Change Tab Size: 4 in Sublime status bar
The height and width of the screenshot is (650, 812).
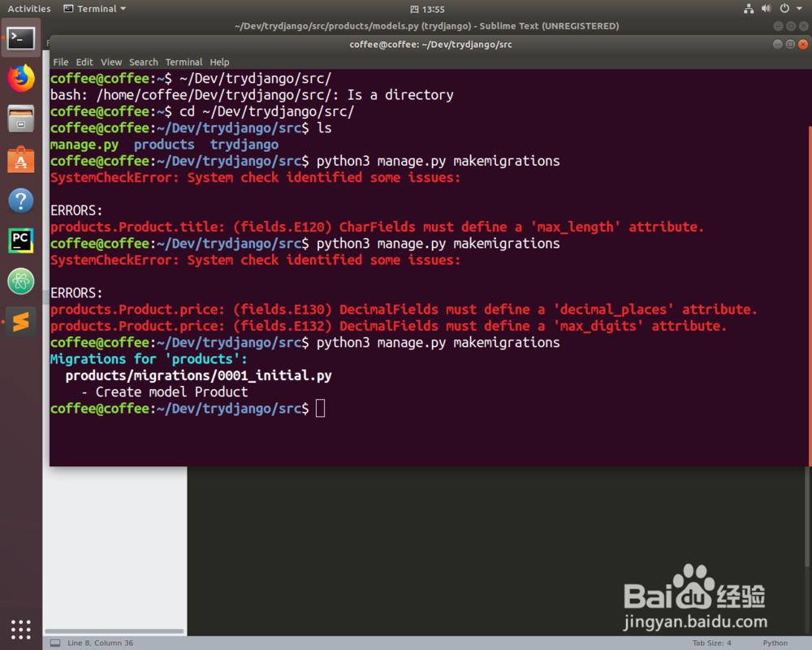(x=711, y=643)
